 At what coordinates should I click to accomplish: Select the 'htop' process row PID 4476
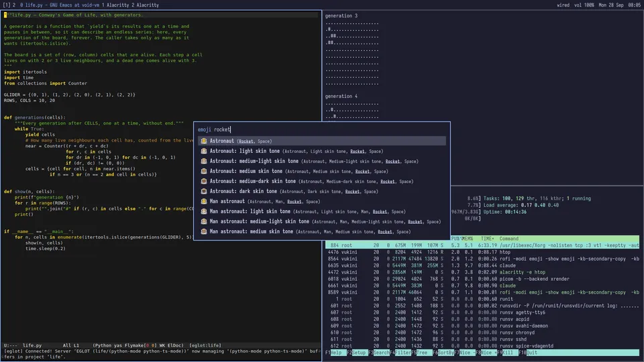pyautogui.click(x=482, y=252)
